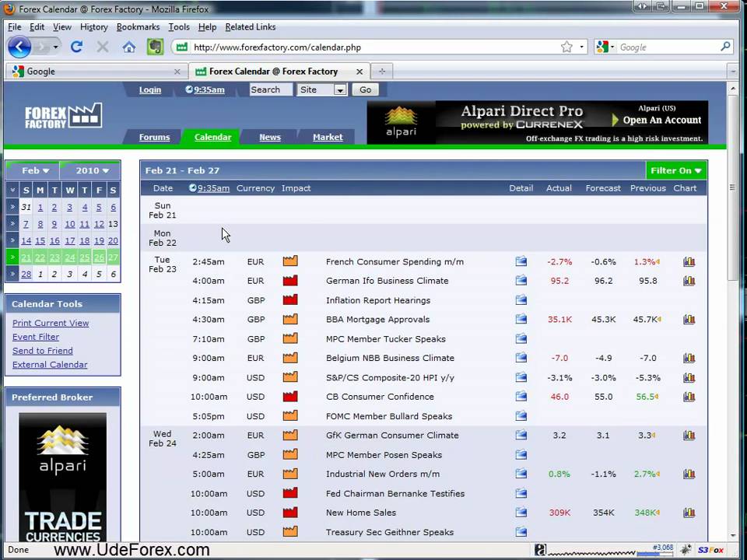Bookmark this page with the star icon
The width and height of the screenshot is (747, 560).
[x=566, y=47]
